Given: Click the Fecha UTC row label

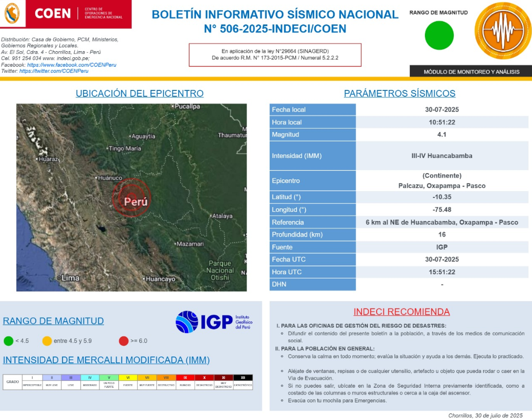Looking at the screenshot, I should (313, 260).
